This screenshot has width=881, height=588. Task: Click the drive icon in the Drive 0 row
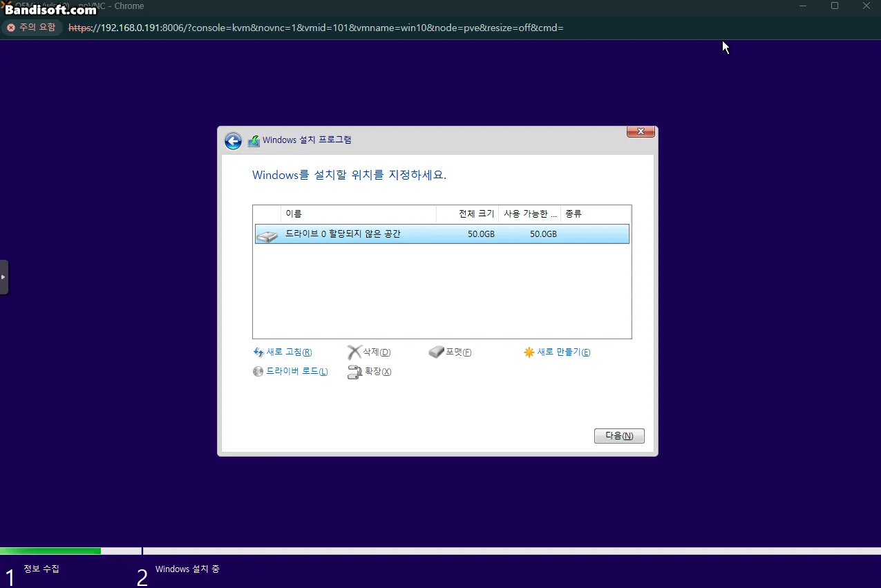(267, 235)
